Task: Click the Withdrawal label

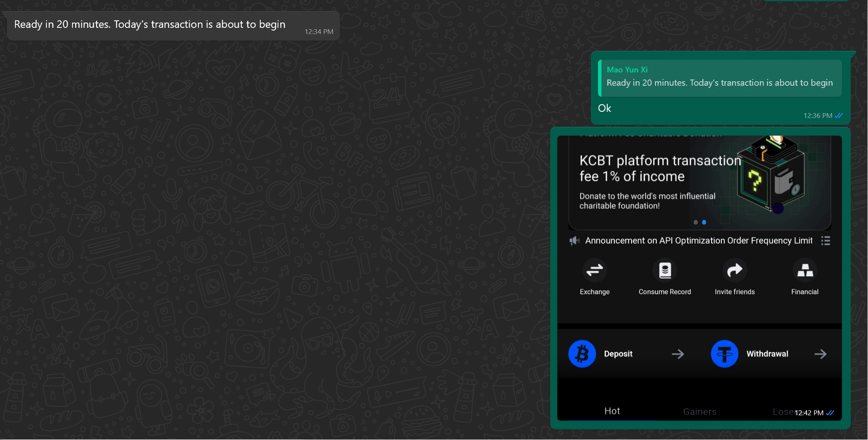Action: point(767,354)
